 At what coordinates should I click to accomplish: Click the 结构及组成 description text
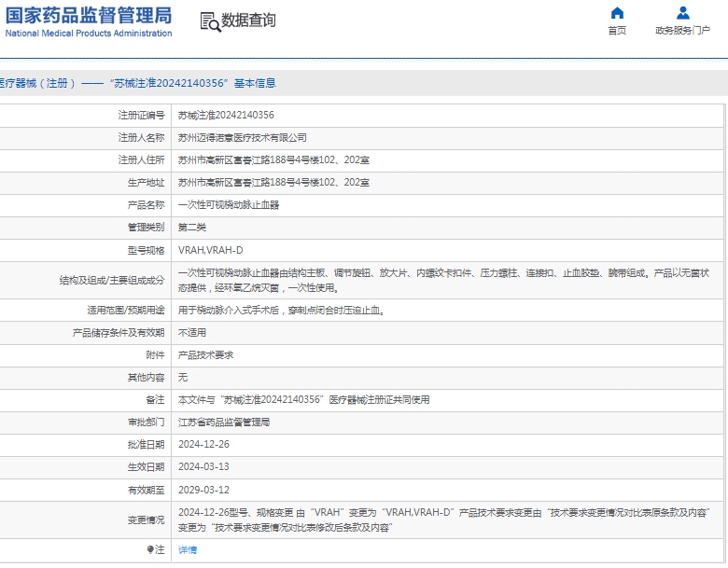tap(444, 281)
